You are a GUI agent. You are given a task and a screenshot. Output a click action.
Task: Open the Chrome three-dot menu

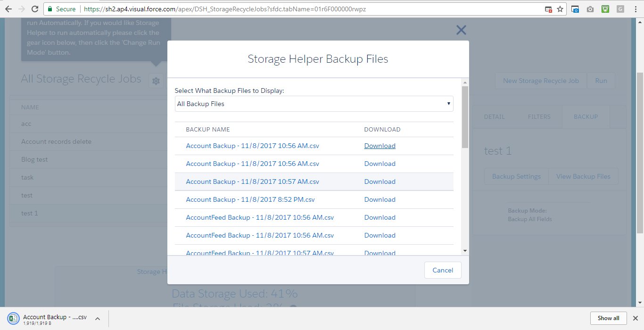[635, 9]
